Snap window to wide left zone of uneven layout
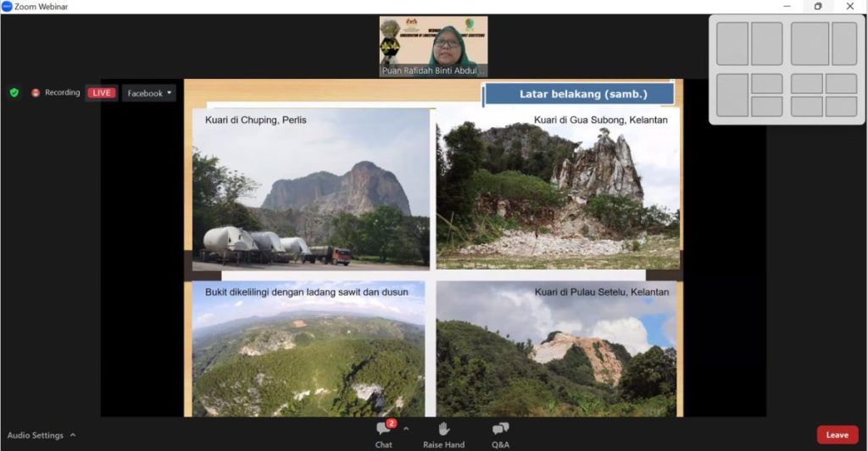This screenshot has height=451, width=868. coord(810,44)
